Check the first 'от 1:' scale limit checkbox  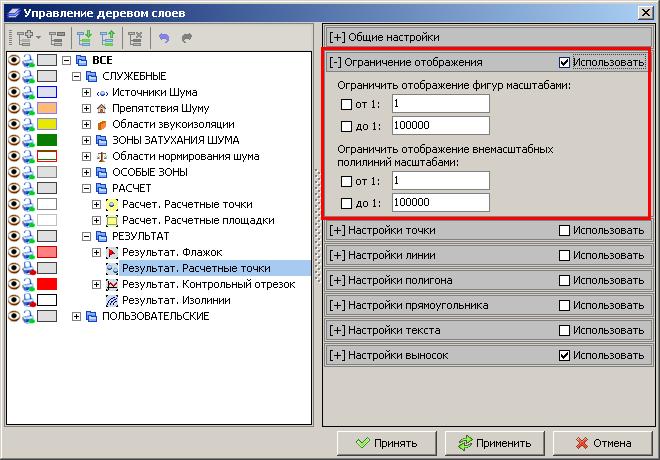(346, 104)
